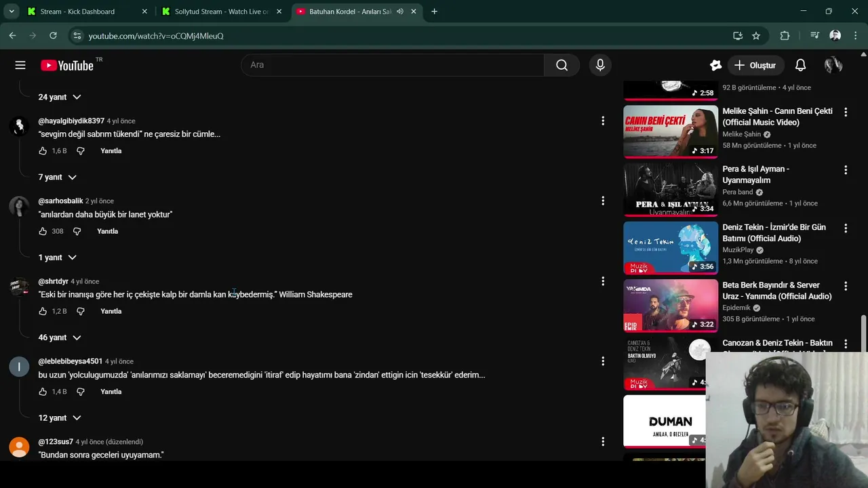The width and height of the screenshot is (868, 488).
Task: Bookmark this page with star icon
Action: [756, 35]
